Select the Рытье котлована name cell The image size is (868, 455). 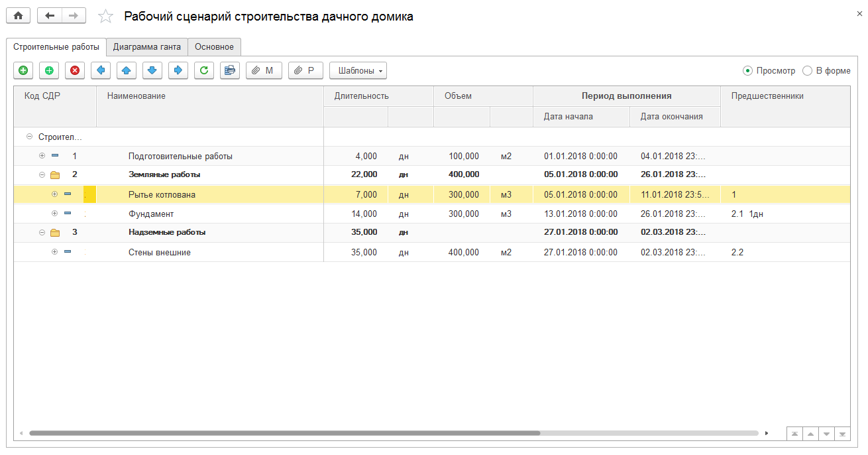tap(210, 195)
